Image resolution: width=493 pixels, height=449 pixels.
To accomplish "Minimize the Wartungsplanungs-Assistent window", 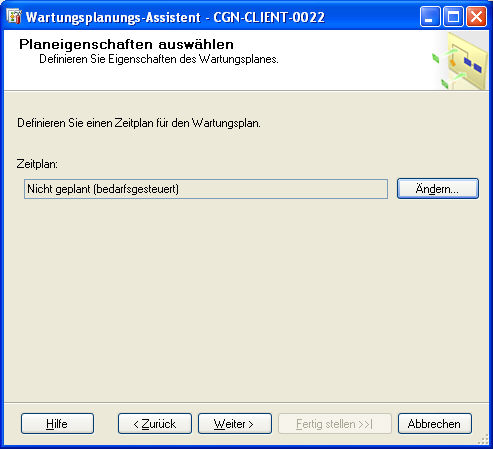I will (430, 16).
